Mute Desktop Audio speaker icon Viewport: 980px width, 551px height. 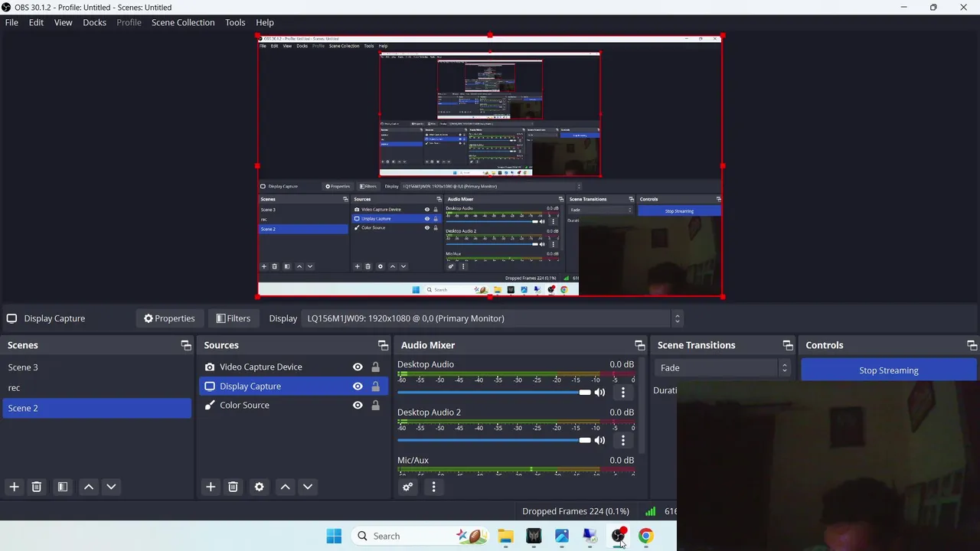pyautogui.click(x=599, y=393)
